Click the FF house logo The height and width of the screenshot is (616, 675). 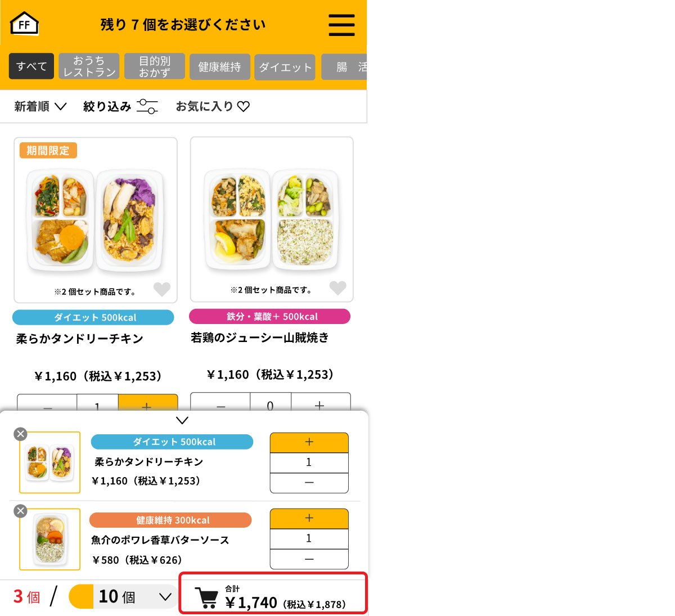24,24
